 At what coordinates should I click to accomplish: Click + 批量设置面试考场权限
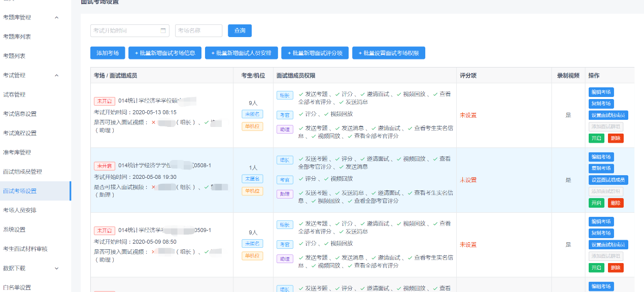[x=389, y=53]
